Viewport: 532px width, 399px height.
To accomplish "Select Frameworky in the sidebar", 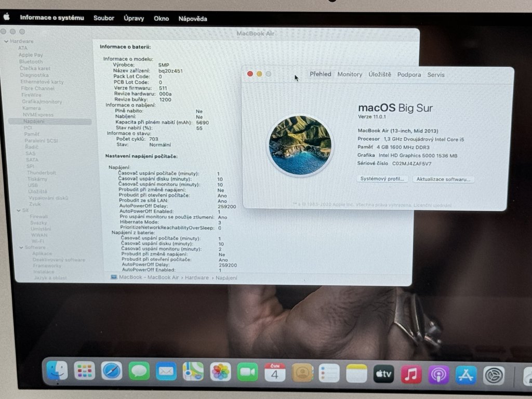I will coord(47,265).
